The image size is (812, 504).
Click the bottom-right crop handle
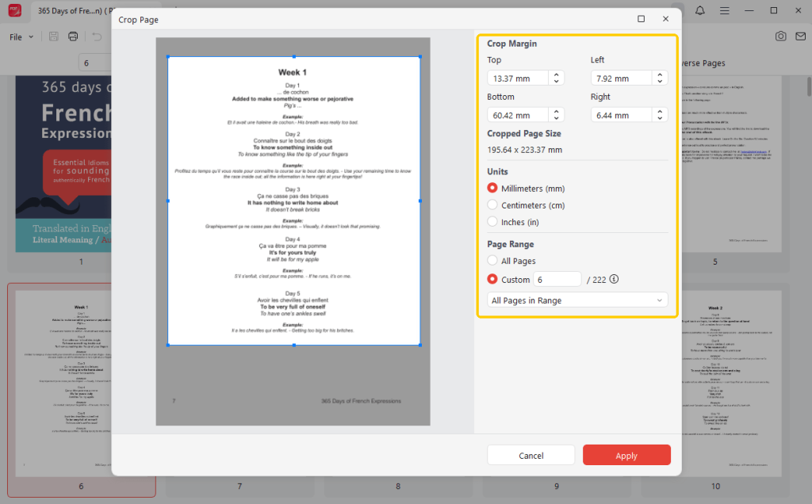point(420,345)
